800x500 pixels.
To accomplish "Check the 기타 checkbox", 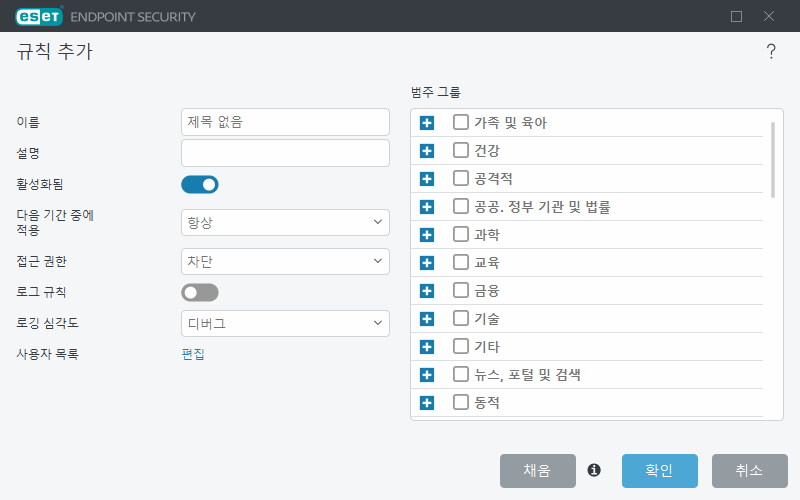I will click(461, 346).
